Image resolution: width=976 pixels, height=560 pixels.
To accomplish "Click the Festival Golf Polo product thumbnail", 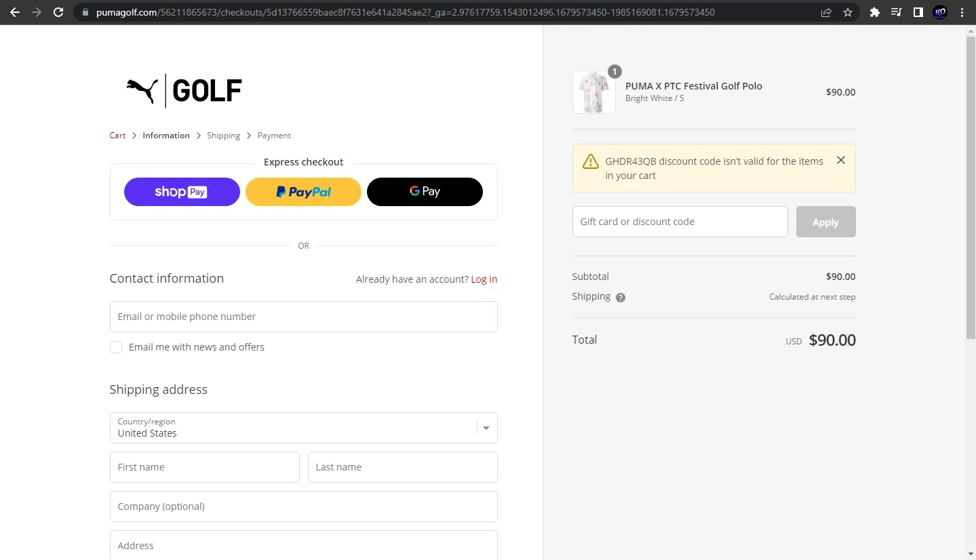I will click(x=593, y=92).
